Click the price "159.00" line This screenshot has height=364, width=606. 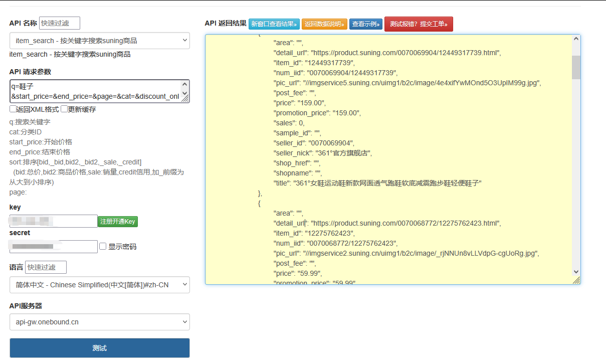[x=299, y=103]
